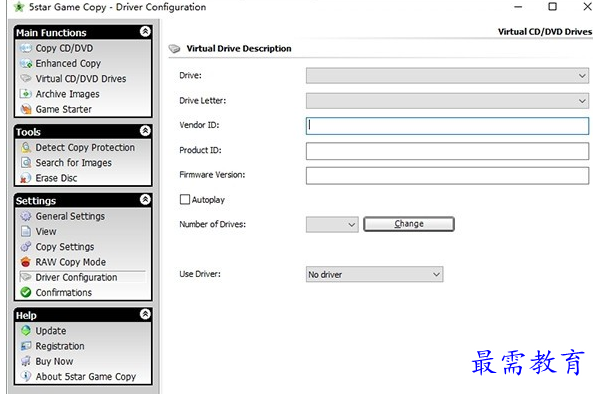Click the Driver Configuration drive icon
This screenshot has height=394, width=593.
click(26, 277)
